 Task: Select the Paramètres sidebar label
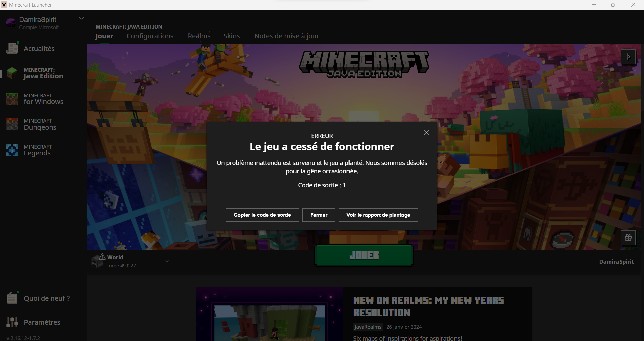tap(42, 322)
